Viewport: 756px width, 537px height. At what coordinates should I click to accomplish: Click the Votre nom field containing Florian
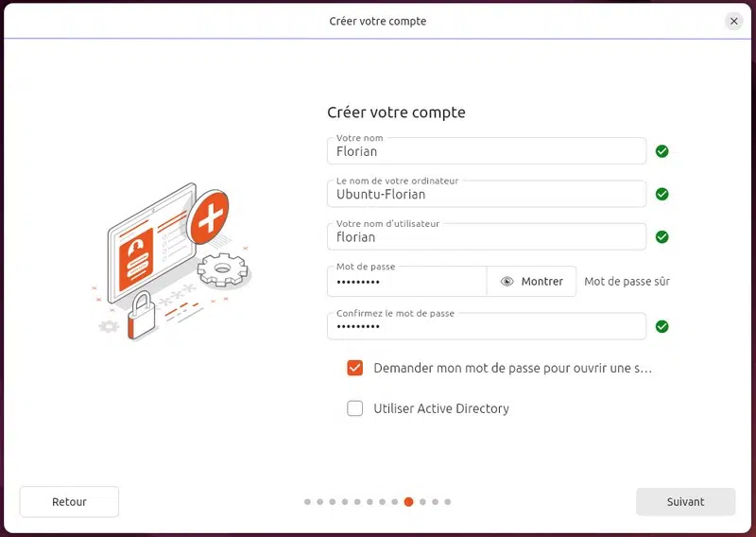pos(487,151)
